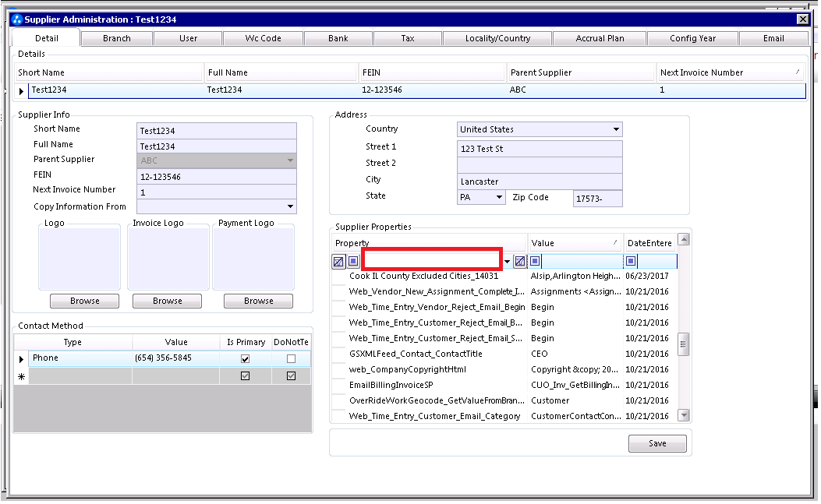
Task: Sort by Next Invoice Number column header
Action: click(731, 72)
